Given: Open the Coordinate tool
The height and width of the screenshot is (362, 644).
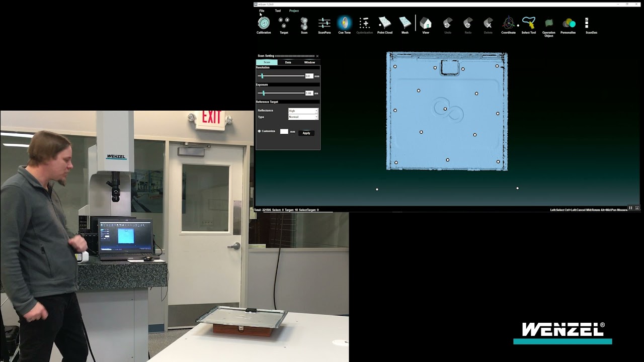Looking at the screenshot, I should [508, 23].
